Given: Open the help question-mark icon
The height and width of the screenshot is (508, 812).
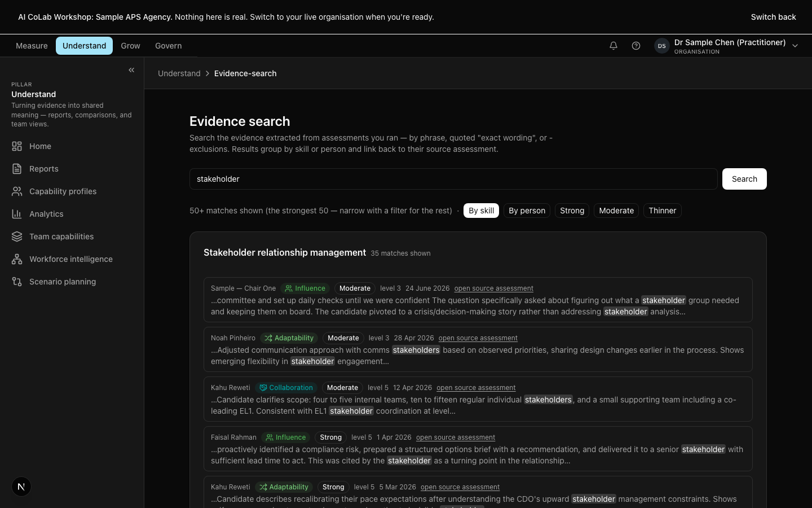Looking at the screenshot, I should click(x=636, y=46).
